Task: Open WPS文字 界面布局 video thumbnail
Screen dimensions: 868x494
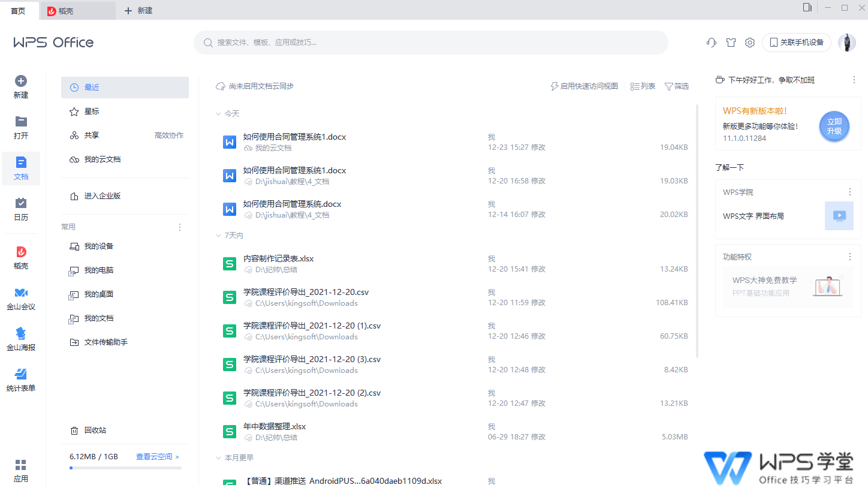Action: (x=839, y=216)
